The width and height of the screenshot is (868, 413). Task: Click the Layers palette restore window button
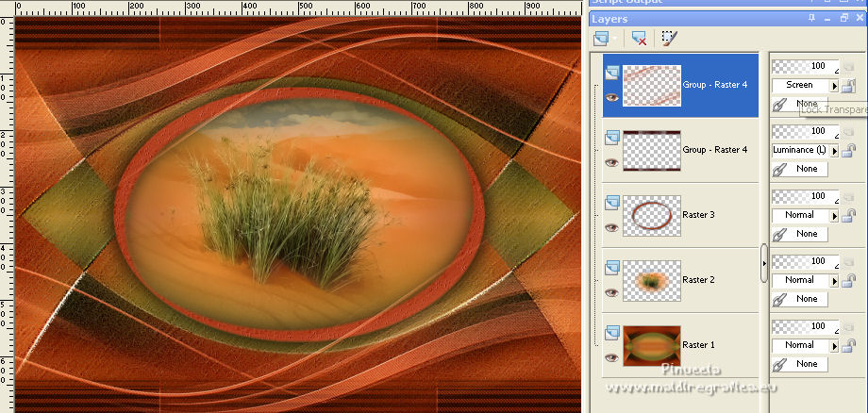[843, 18]
